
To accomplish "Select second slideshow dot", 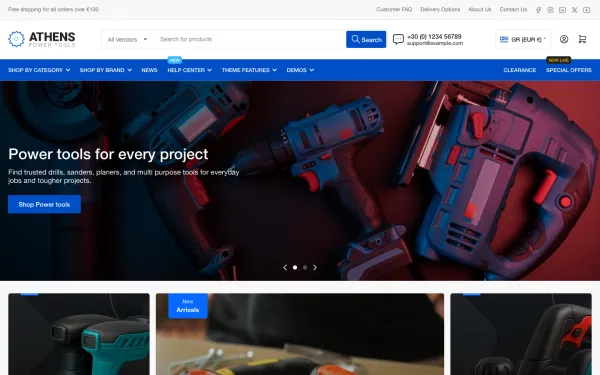I will click(305, 267).
